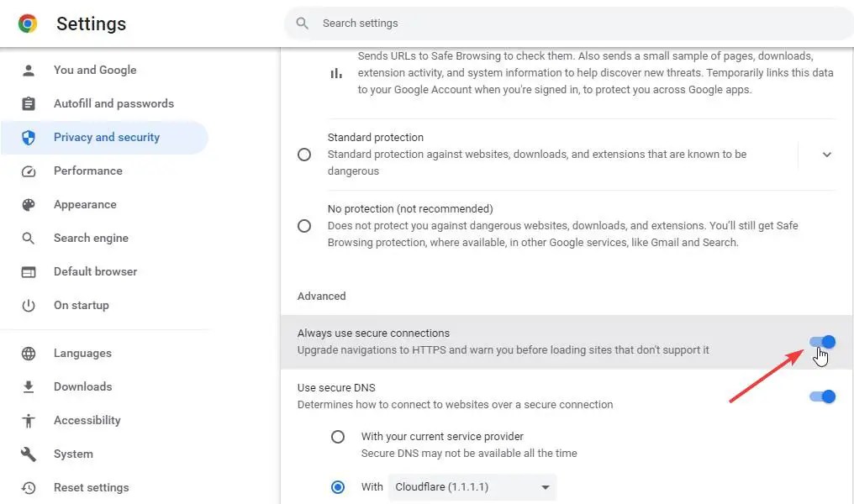Click the Standard protection title text

pos(375,138)
